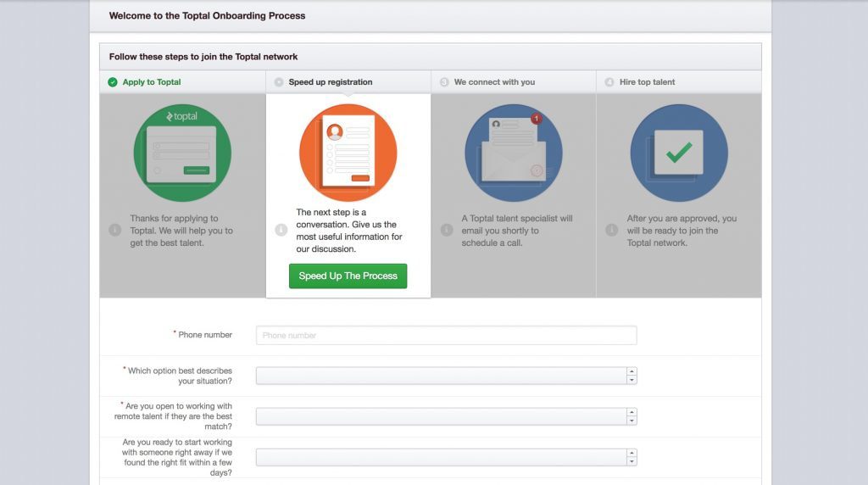Click the Phone number field label
This screenshot has height=485, width=868.
pos(205,335)
